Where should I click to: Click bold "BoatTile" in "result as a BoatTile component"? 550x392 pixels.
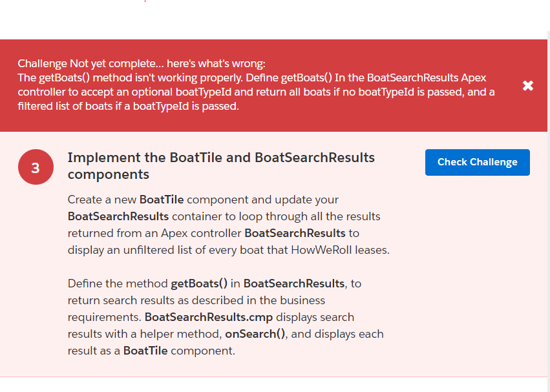click(x=145, y=351)
